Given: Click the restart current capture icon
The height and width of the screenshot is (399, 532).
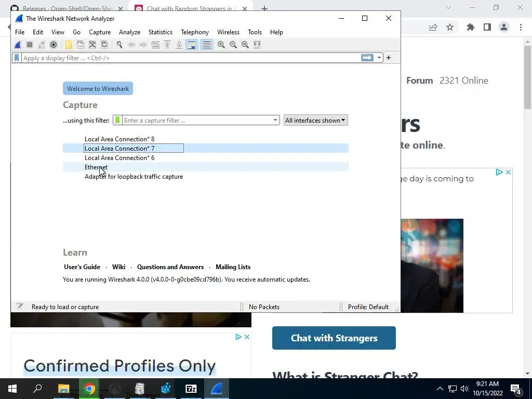Looking at the screenshot, I should click(x=42, y=45).
